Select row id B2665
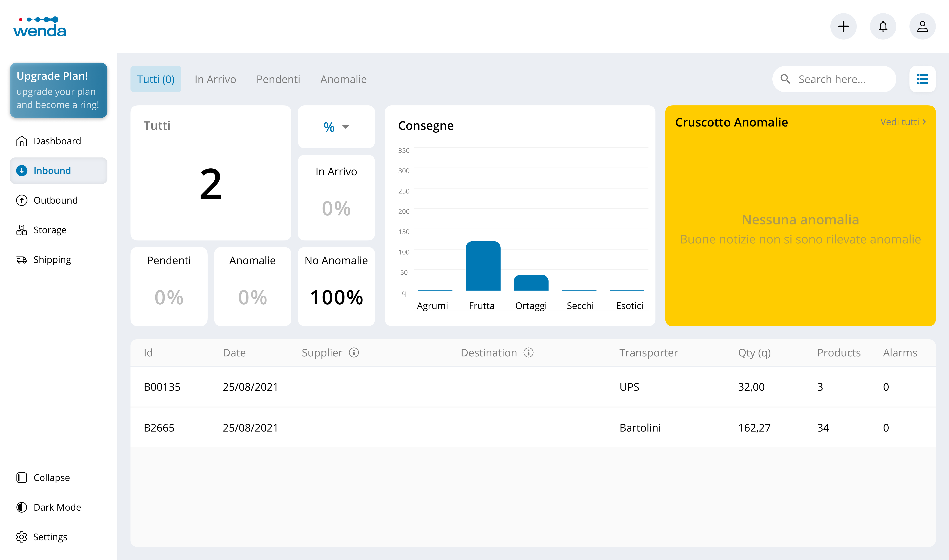 (159, 428)
